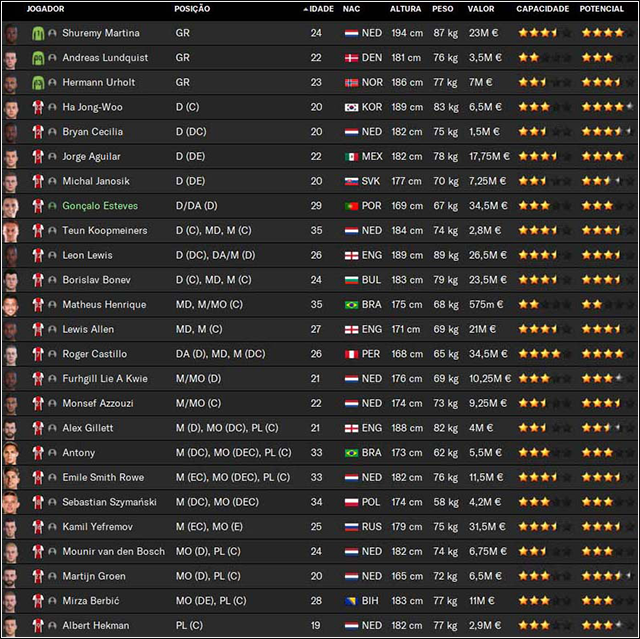The height and width of the screenshot is (639, 640).
Task: Open Antony's face thumbnail
Action: [x=11, y=453]
